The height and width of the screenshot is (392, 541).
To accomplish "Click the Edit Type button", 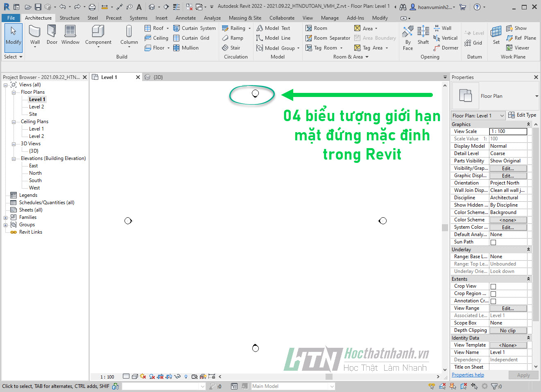I will point(522,115).
